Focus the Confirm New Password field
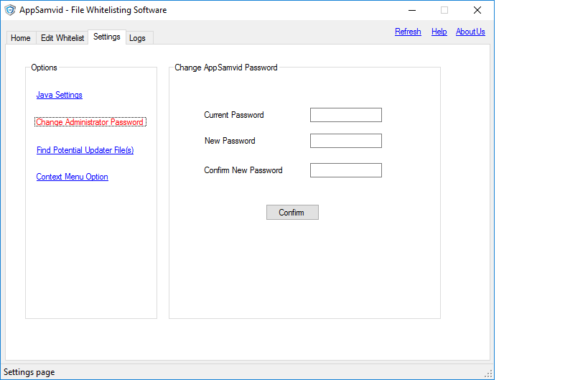The height and width of the screenshot is (380, 588). click(x=346, y=170)
